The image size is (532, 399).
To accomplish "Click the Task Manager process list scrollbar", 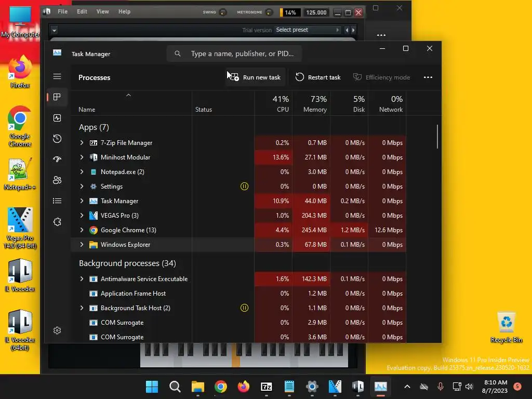I will click(x=437, y=137).
